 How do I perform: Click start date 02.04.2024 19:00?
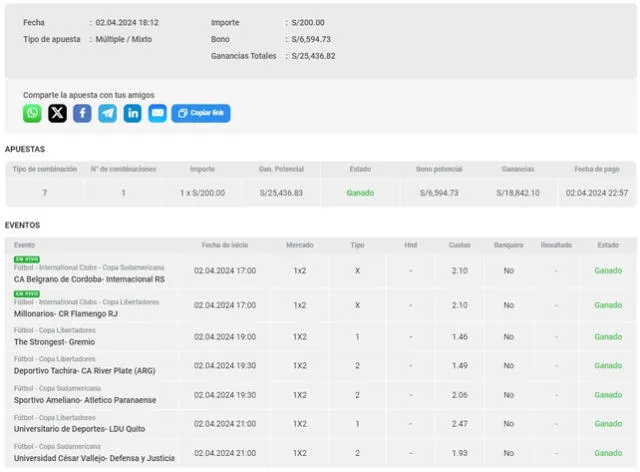pyautogui.click(x=225, y=337)
